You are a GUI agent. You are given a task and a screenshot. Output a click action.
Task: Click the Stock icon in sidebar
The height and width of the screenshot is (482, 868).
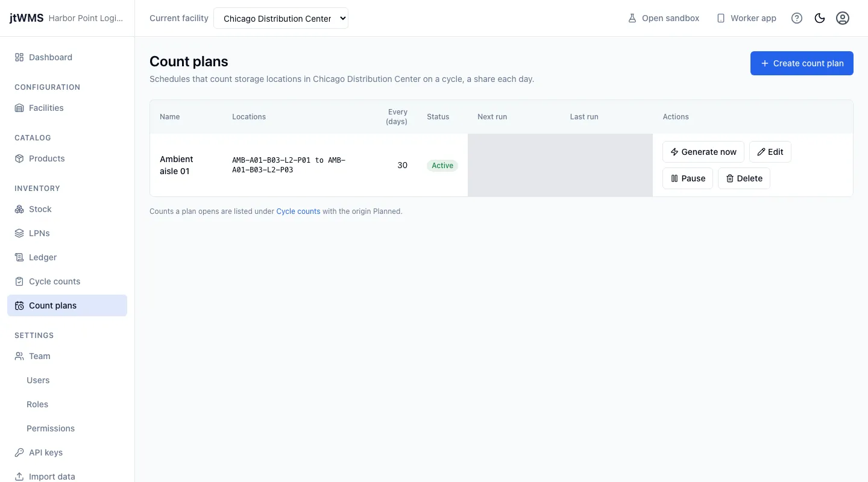tap(19, 209)
